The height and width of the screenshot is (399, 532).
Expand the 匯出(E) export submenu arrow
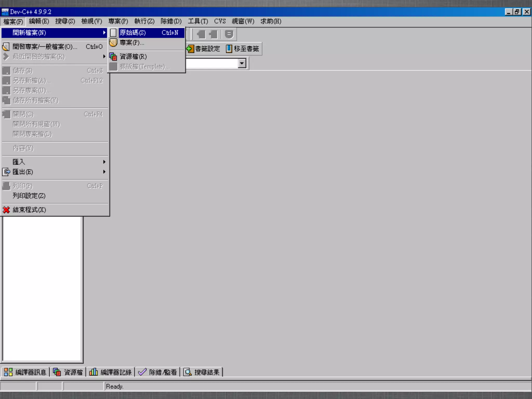104,172
